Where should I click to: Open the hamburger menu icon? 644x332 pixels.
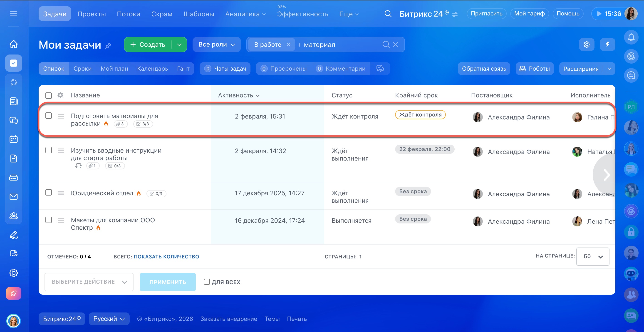coord(13,14)
